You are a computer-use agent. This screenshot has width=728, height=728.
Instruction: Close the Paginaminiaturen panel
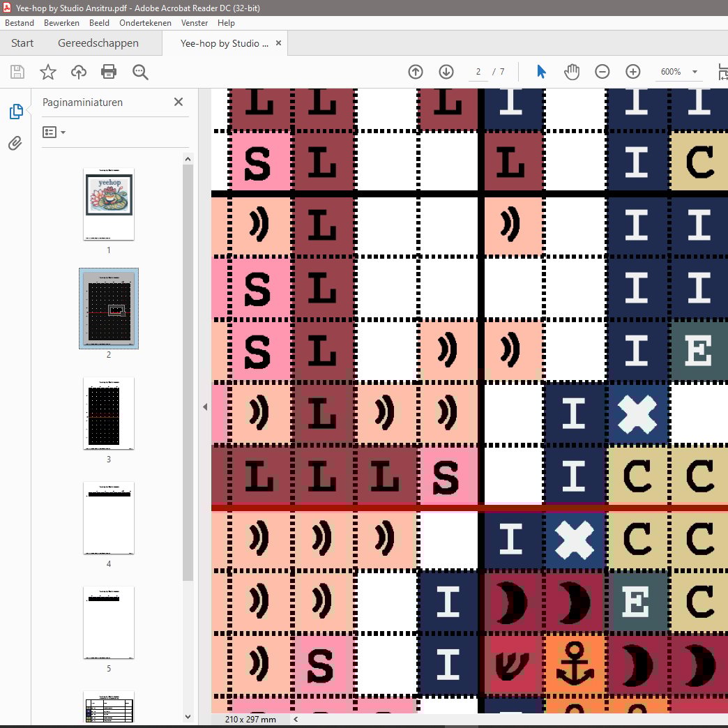click(179, 103)
